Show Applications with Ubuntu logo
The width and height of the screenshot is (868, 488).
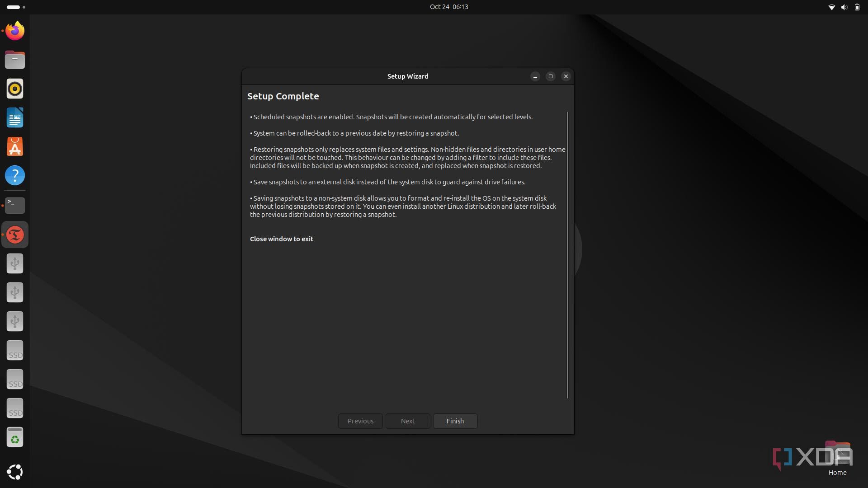pos(15,472)
